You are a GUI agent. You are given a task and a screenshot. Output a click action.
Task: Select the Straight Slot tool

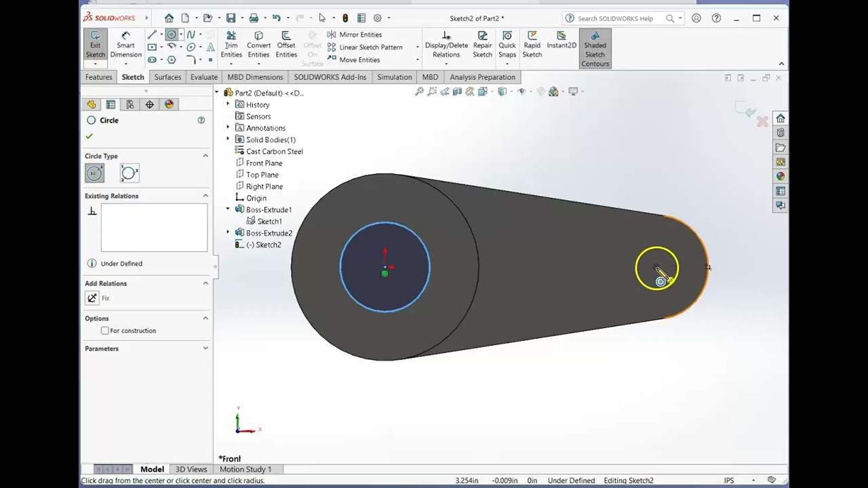pos(152,60)
